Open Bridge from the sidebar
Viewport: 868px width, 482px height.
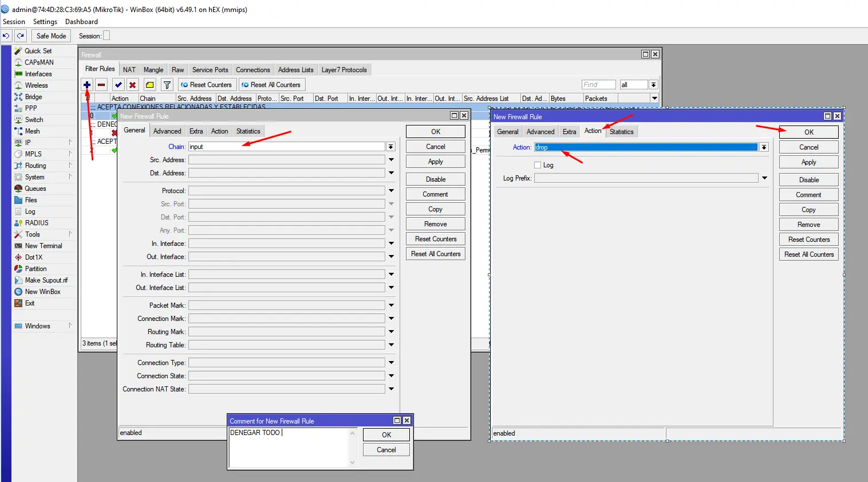click(x=33, y=97)
